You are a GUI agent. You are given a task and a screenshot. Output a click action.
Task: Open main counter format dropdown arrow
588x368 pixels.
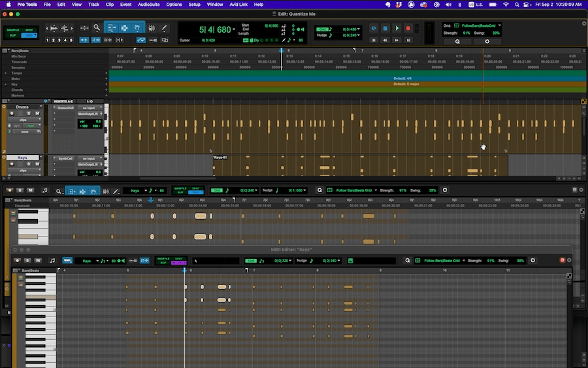point(234,29)
